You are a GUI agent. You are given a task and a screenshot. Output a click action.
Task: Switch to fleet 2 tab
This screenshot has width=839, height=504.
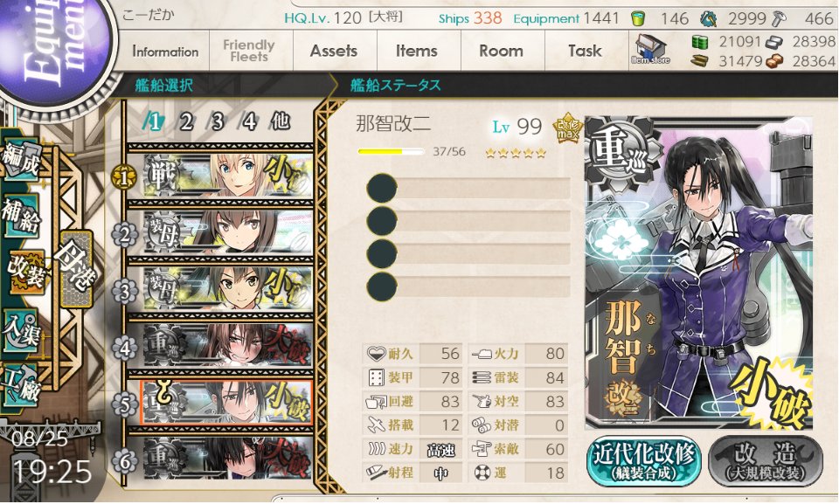[185, 122]
